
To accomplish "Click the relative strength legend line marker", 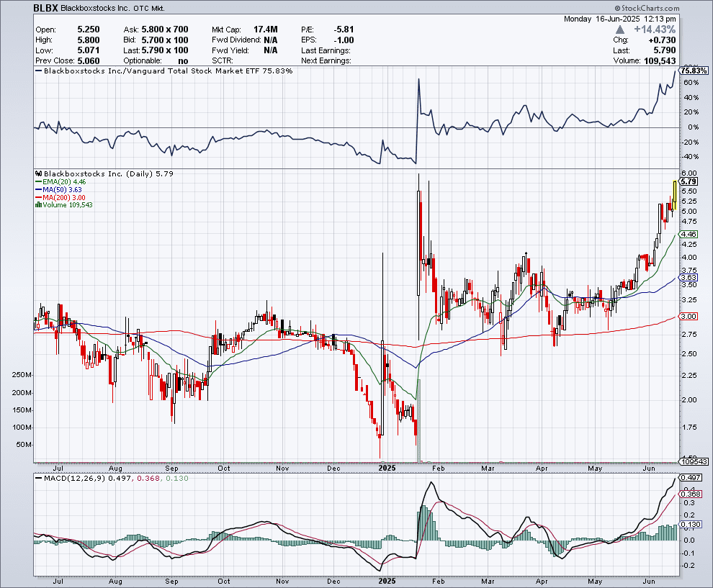I will (39, 71).
